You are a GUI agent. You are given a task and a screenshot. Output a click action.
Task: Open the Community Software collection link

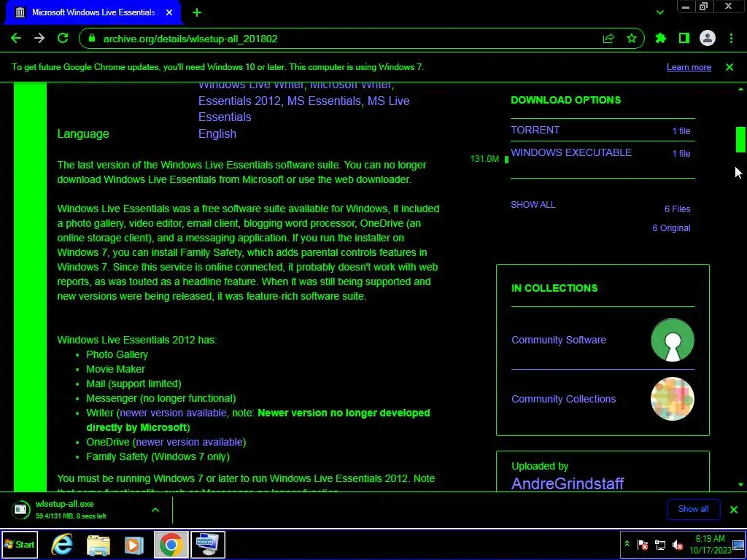click(x=559, y=340)
